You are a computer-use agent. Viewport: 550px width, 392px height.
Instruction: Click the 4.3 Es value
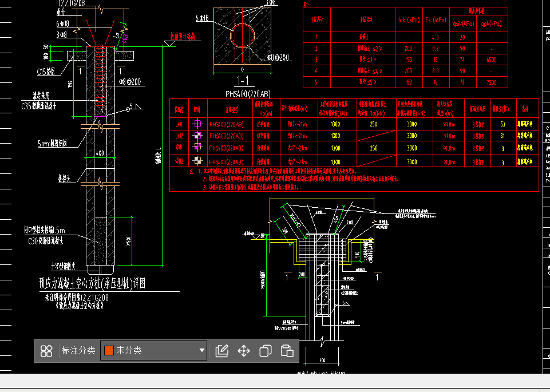[x=436, y=37]
